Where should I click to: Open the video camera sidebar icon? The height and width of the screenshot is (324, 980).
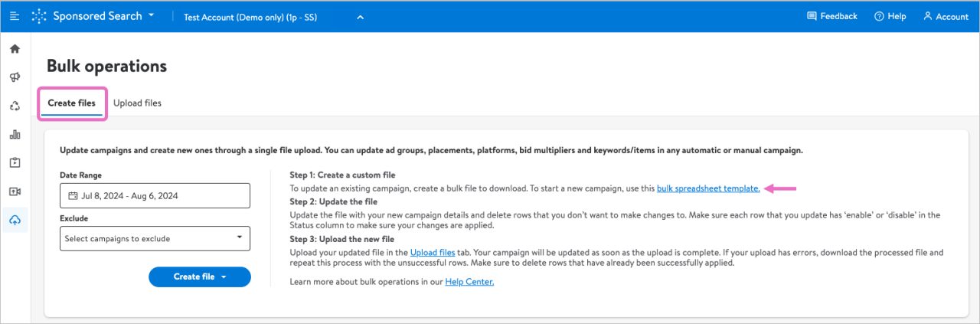(x=15, y=191)
